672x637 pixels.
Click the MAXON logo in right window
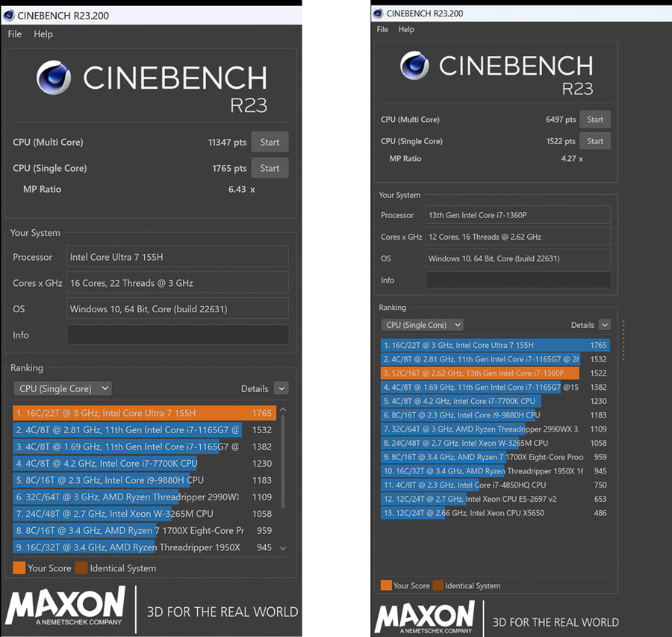click(425, 617)
